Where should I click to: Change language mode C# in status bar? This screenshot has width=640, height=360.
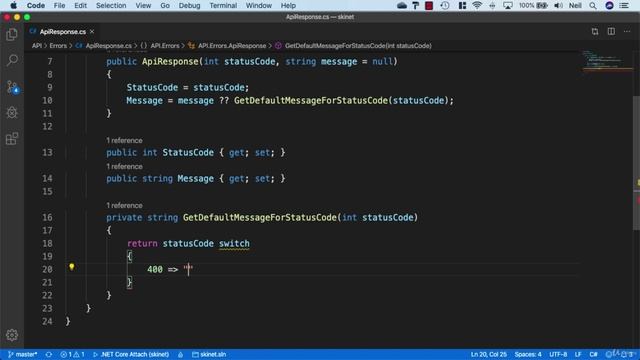tap(593, 354)
